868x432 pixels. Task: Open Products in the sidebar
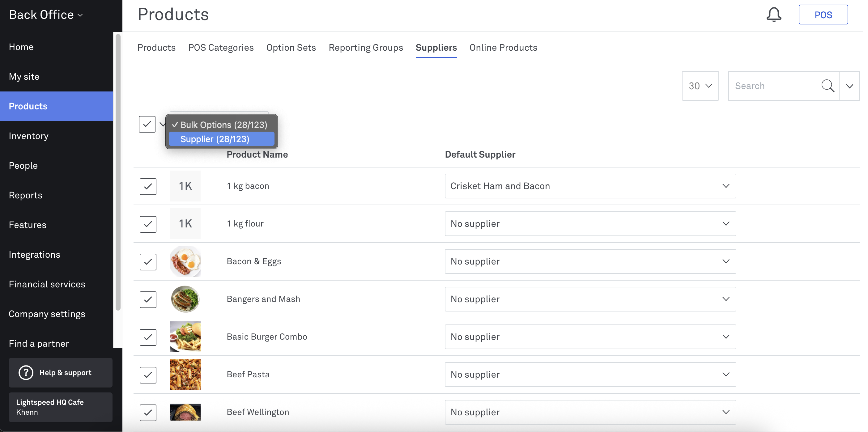click(57, 106)
